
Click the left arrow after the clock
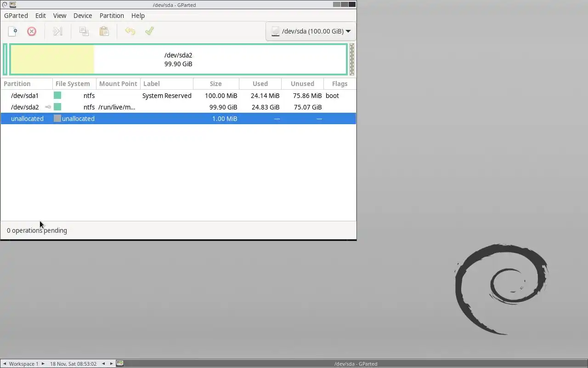pos(103,363)
